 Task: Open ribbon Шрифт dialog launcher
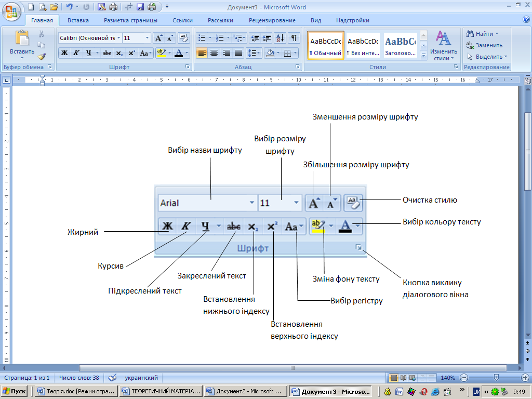[187, 67]
